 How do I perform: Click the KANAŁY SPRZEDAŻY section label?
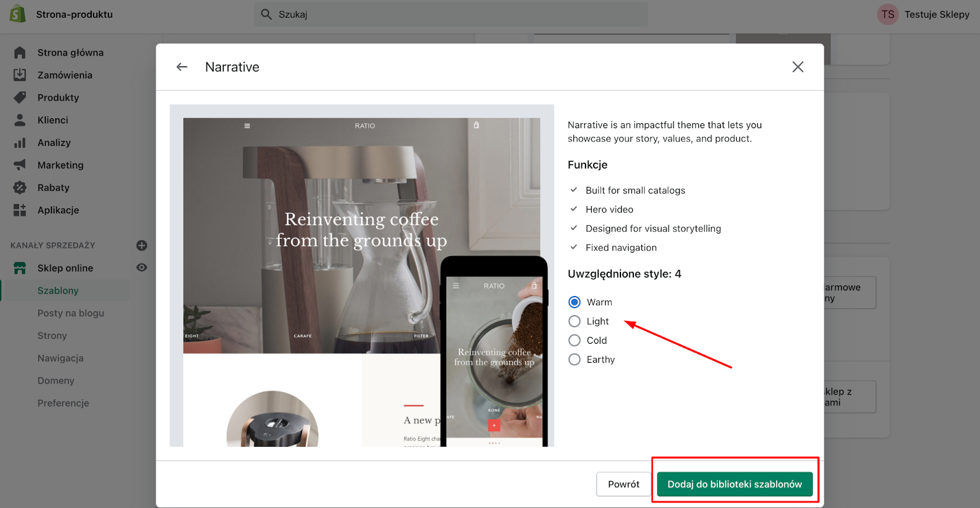53,245
